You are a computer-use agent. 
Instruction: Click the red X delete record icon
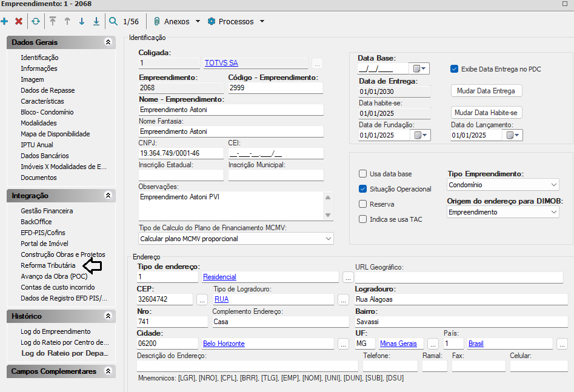[x=19, y=21]
